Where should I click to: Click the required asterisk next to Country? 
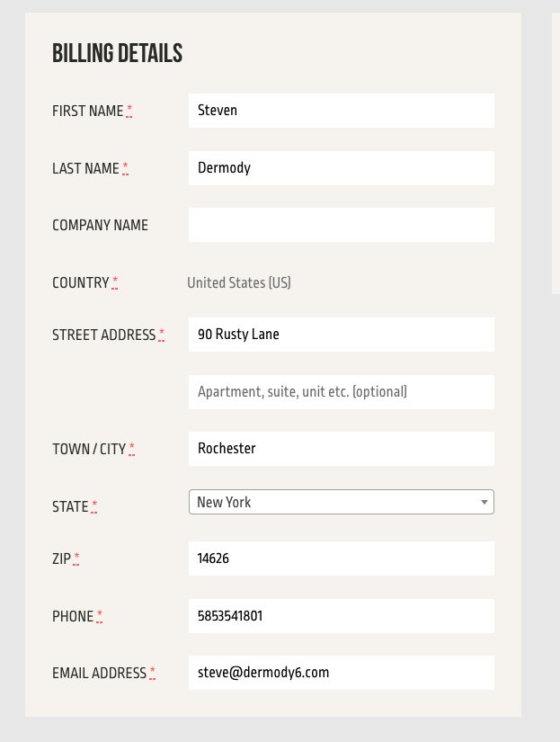[115, 282]
